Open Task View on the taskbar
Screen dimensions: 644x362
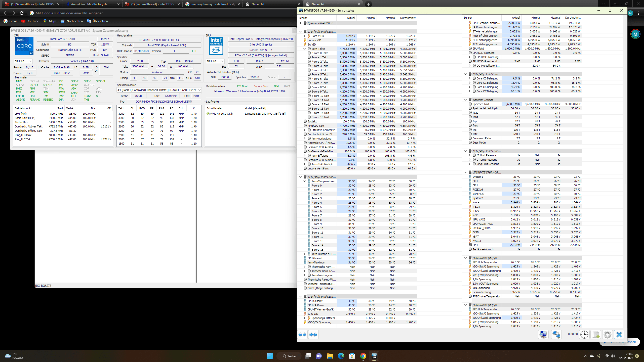[x=308, y=356]
